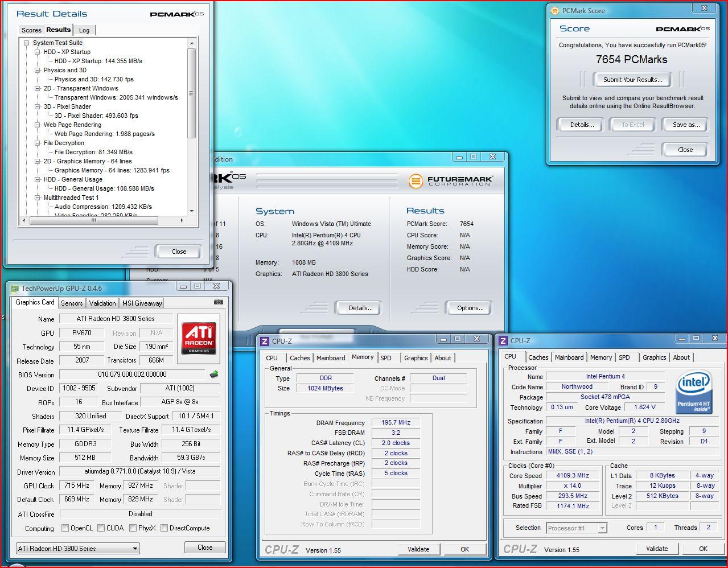
Task: Click the BIOS Version field in GPU-Z
Action: coord(132,374)
